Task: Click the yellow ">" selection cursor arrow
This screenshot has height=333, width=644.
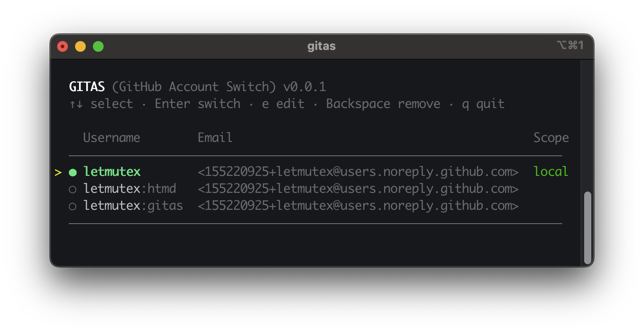Action: 58,172
